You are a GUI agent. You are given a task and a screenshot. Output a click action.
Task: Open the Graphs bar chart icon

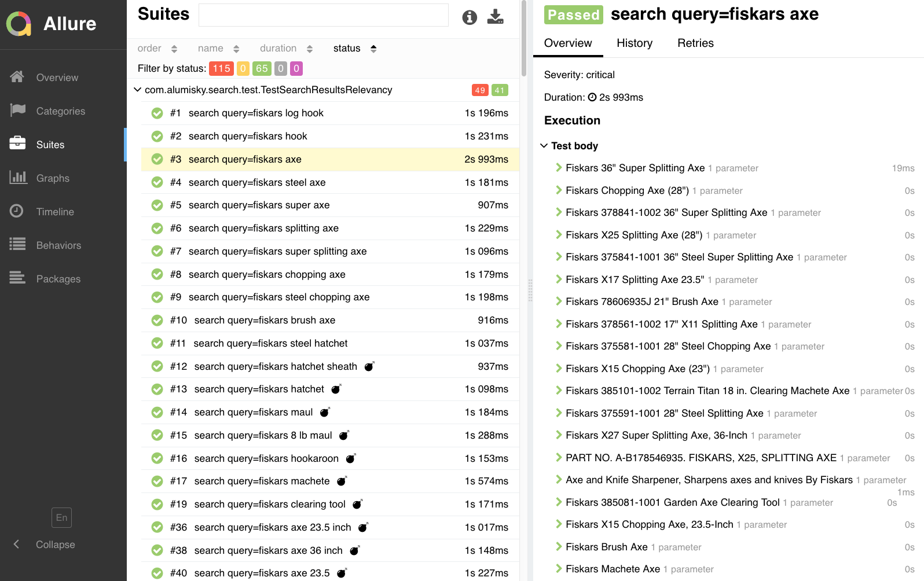coord(18,178)
